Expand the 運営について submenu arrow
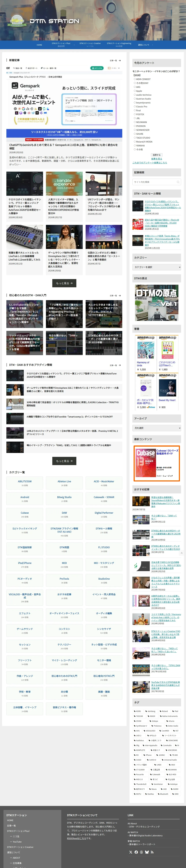The image size is (186, 868). [x=152, y=45]
